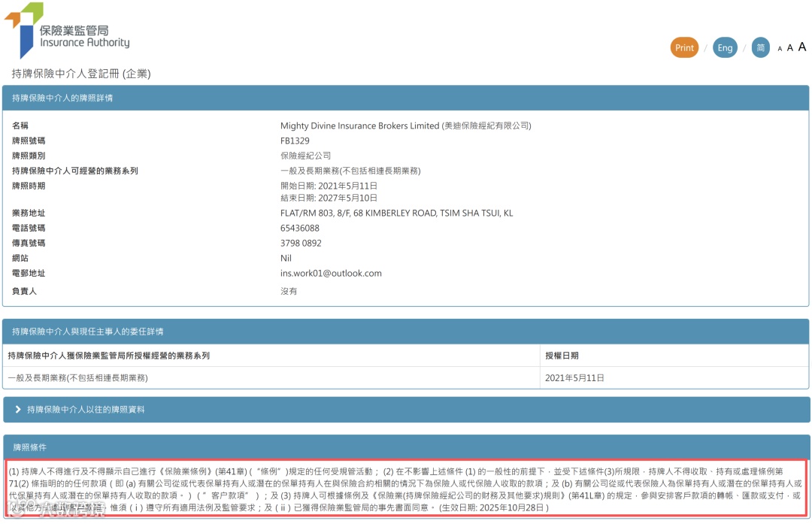
Task: Click the 牌照條件 section header
Action: tap(407, 447)
